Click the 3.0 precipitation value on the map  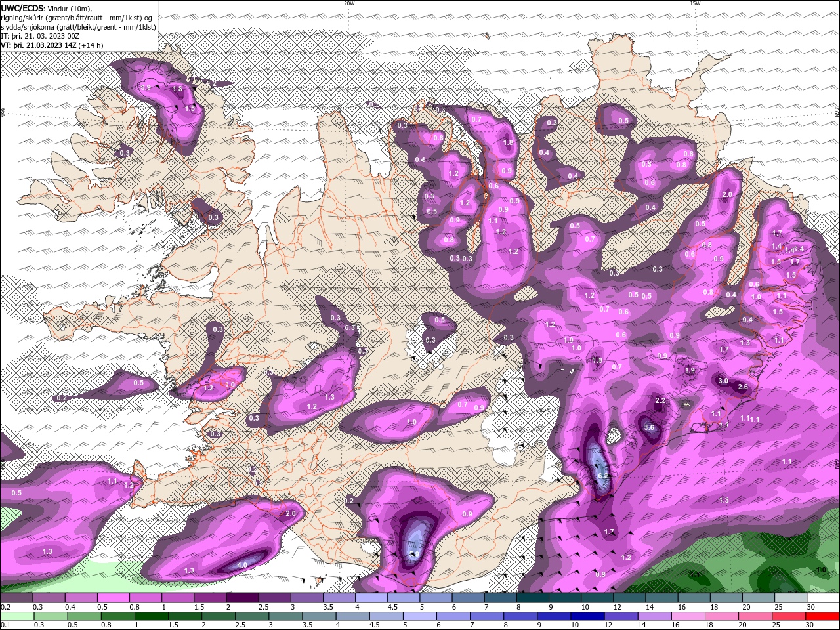pos(723,381)
